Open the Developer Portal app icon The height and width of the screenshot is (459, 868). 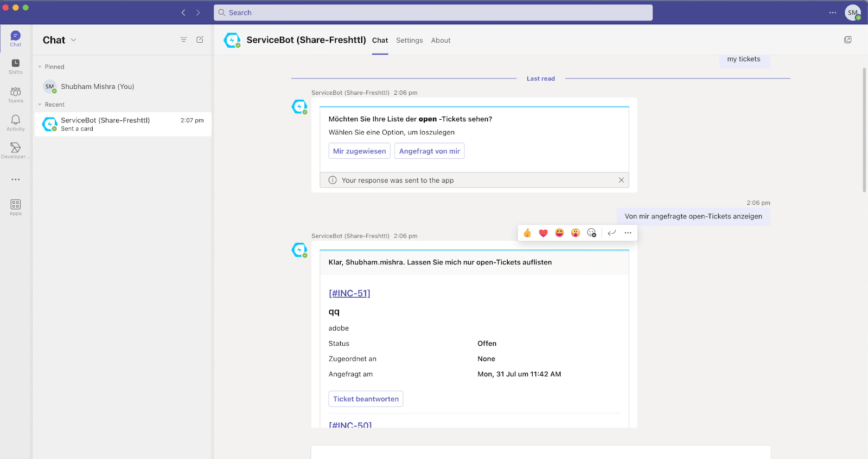point(16,151)
